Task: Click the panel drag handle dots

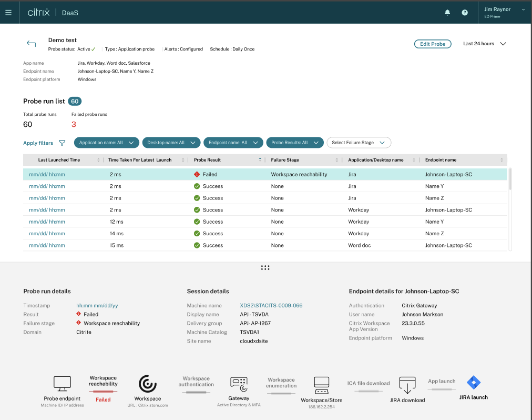Action: (265, 268)
